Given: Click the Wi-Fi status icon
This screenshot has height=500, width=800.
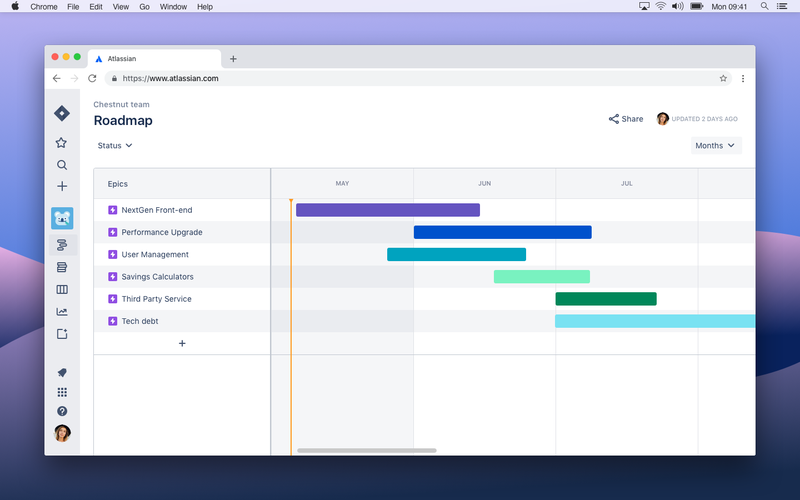Looking at the screenshot, I should tap(661, 6).
